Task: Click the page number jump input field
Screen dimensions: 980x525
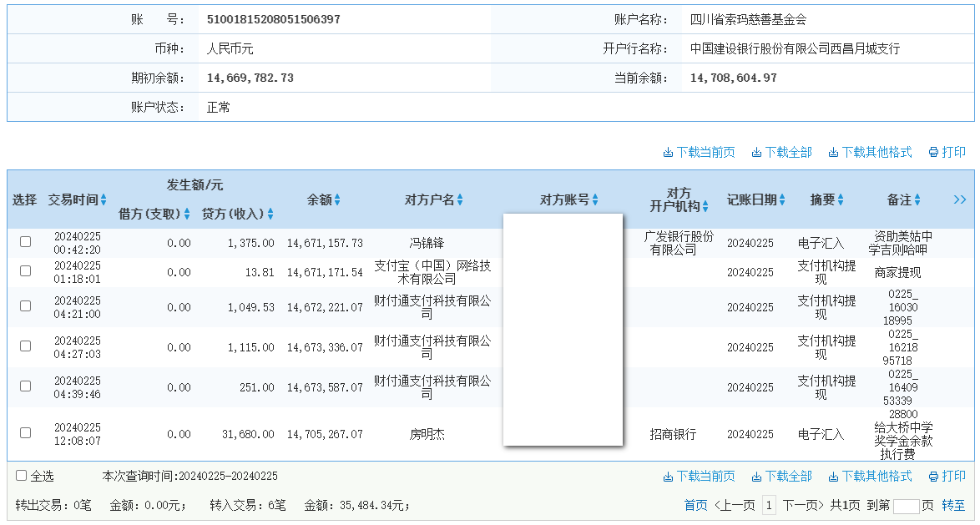Action: click(907, 507)
